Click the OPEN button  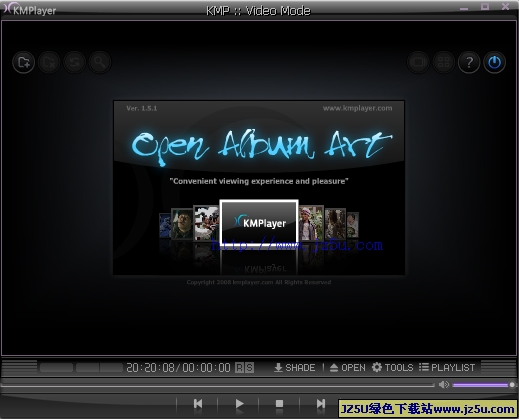click(x=347, y=367)
